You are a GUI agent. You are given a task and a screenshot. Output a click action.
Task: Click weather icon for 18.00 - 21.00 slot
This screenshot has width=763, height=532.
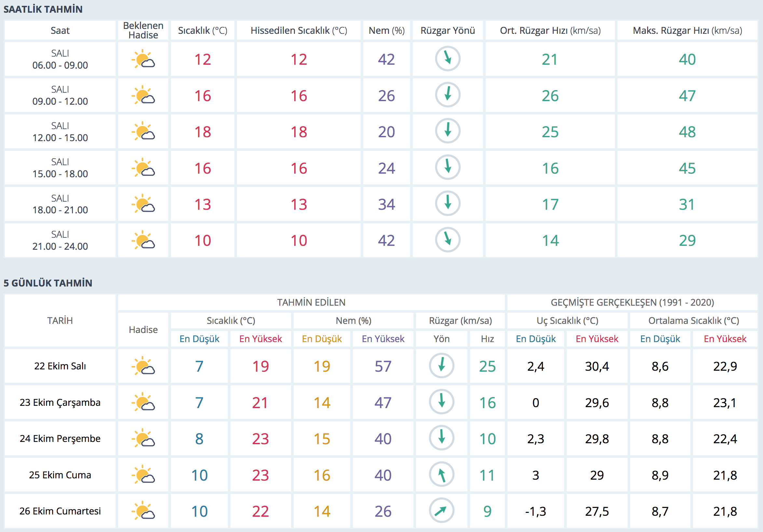click(143, 204)
